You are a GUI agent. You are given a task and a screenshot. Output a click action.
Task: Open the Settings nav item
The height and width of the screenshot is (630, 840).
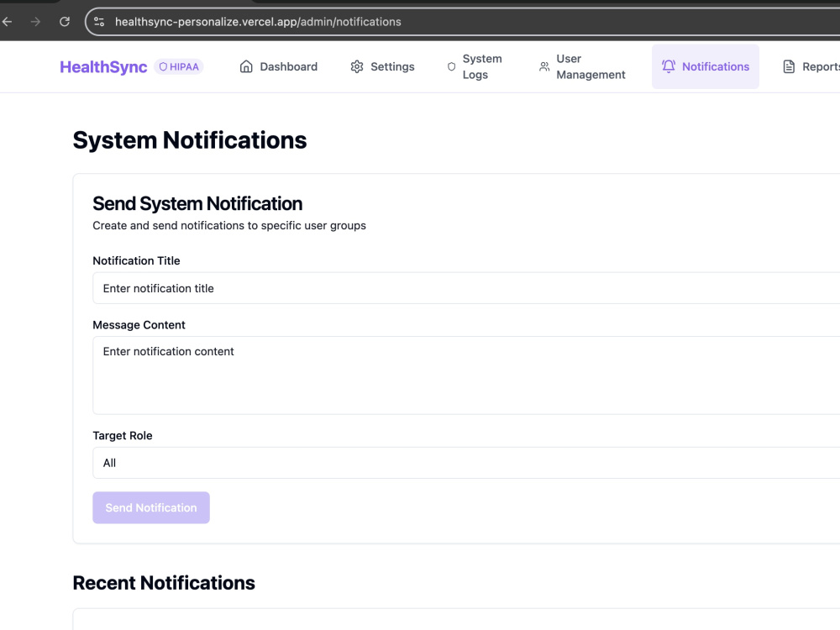(x=382, y=66)
